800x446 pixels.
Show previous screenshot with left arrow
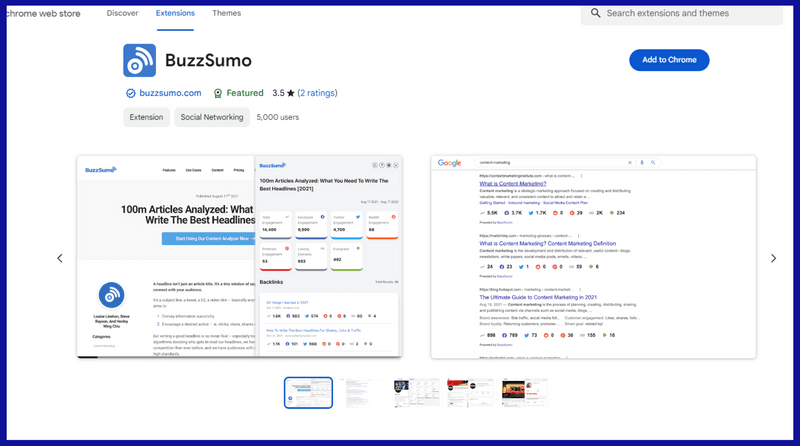click(59, 258)
